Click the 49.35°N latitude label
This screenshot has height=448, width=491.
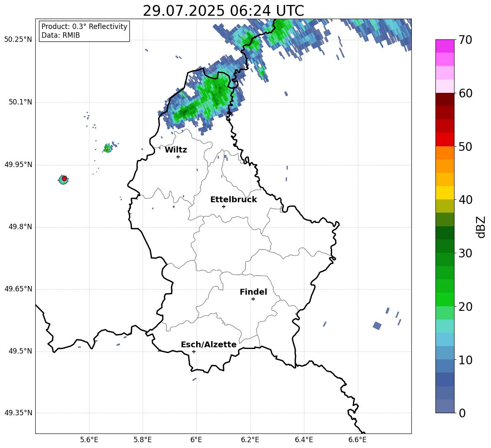(18, 413)
